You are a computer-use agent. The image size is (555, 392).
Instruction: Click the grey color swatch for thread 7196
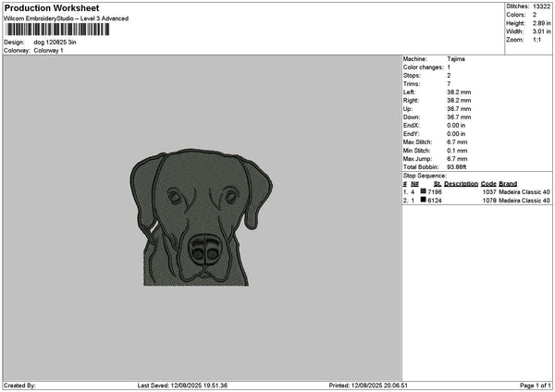pyautogui.click(x=423, y=191)
